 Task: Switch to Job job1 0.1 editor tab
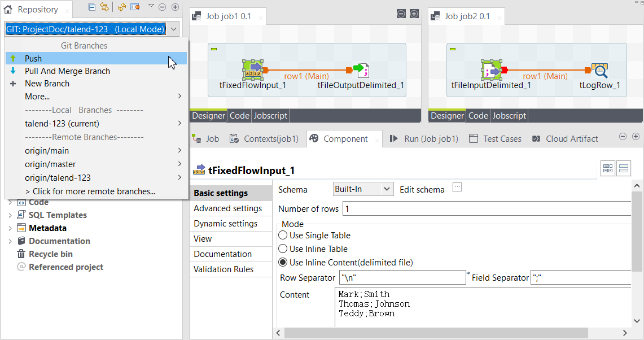point(228,16)
